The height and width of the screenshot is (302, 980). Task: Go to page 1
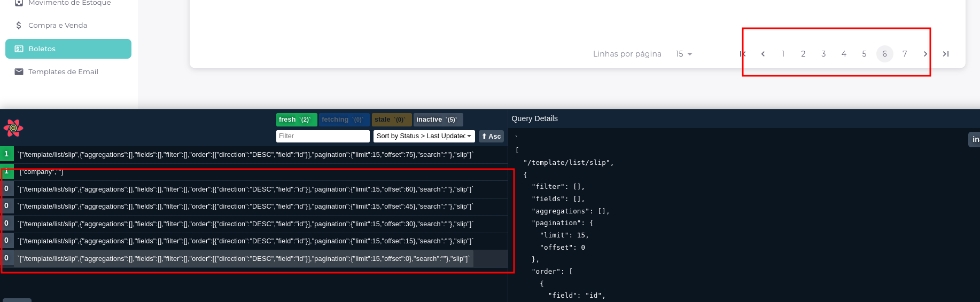783,54
